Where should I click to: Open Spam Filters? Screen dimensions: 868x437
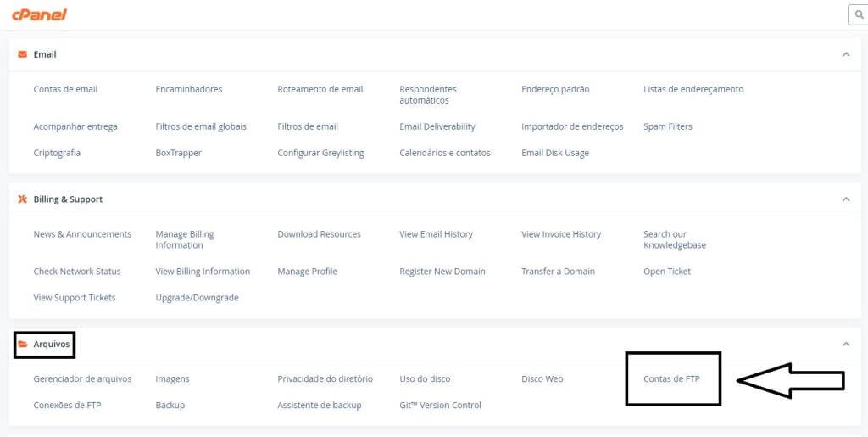click(667, 126)
